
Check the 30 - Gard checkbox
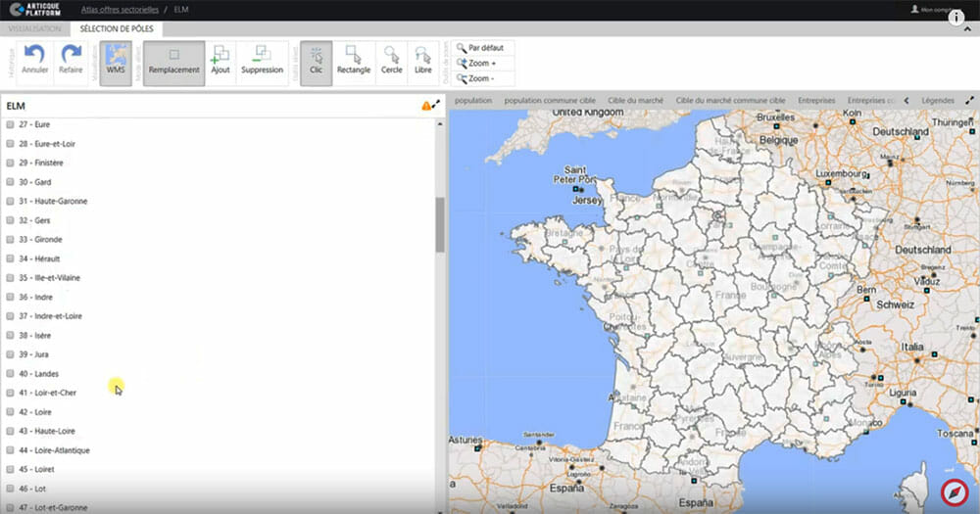tap(10, 182)
